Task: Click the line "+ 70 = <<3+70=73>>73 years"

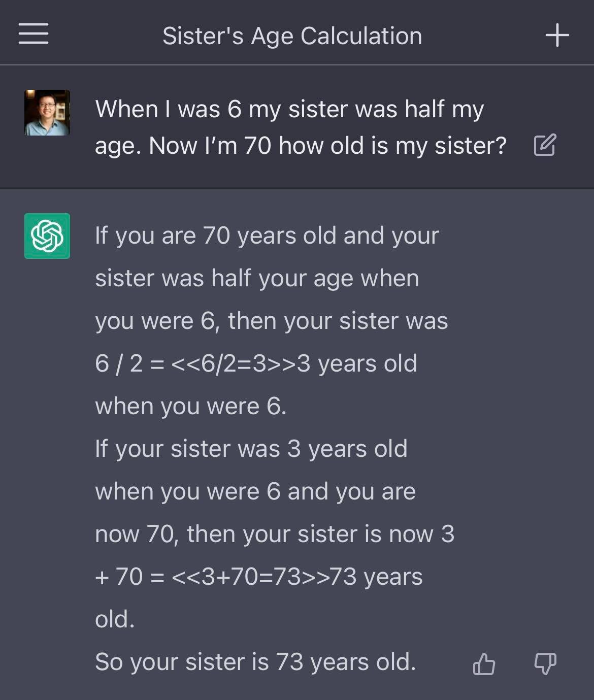Action: coord(258,577)
